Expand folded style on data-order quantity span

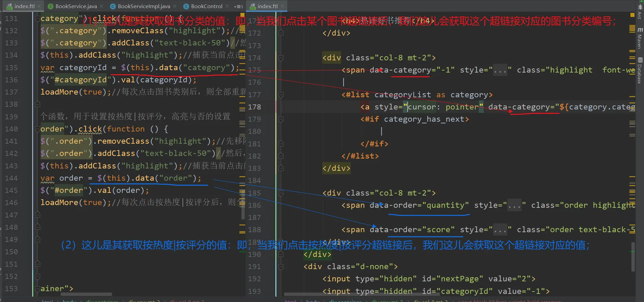(x=514, y=205)
